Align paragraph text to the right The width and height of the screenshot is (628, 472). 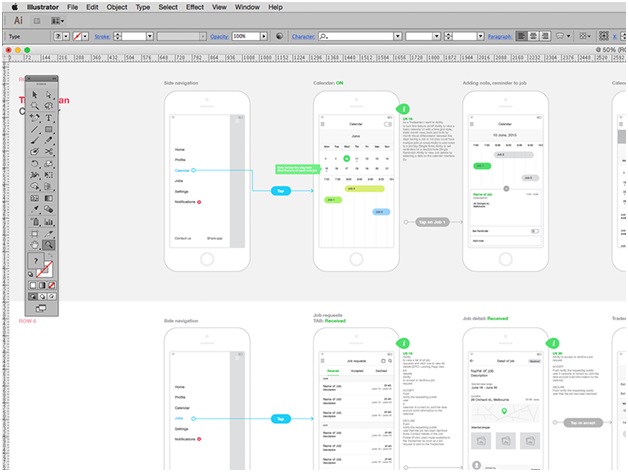coord(546,35)
